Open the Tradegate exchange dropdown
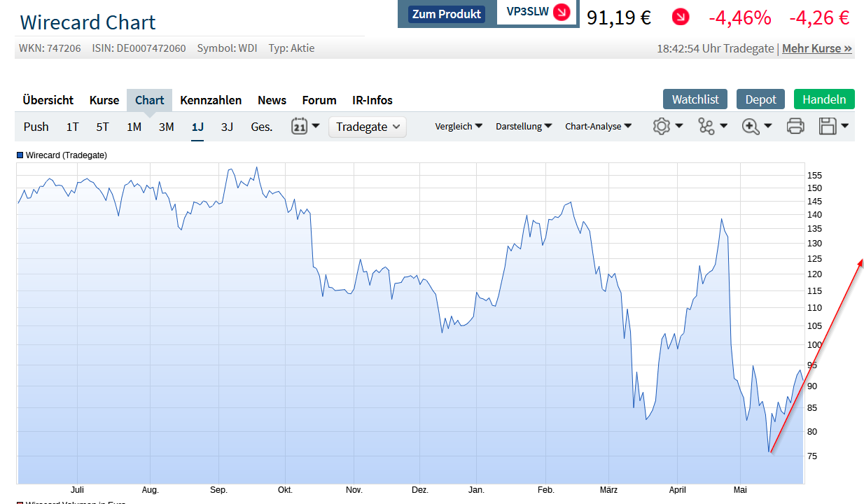The width and height of the screenshot is (864, 504). pyautogui.click(x=367, y=127)
